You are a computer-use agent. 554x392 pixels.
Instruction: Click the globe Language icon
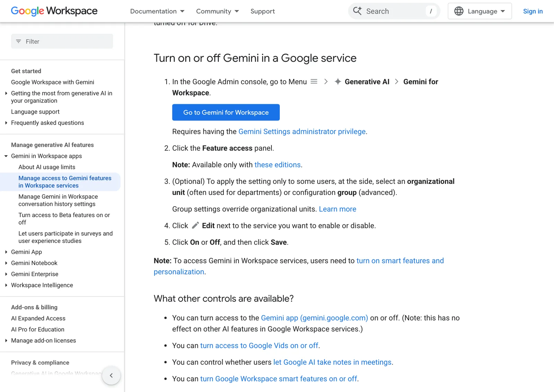click(459, 11)
